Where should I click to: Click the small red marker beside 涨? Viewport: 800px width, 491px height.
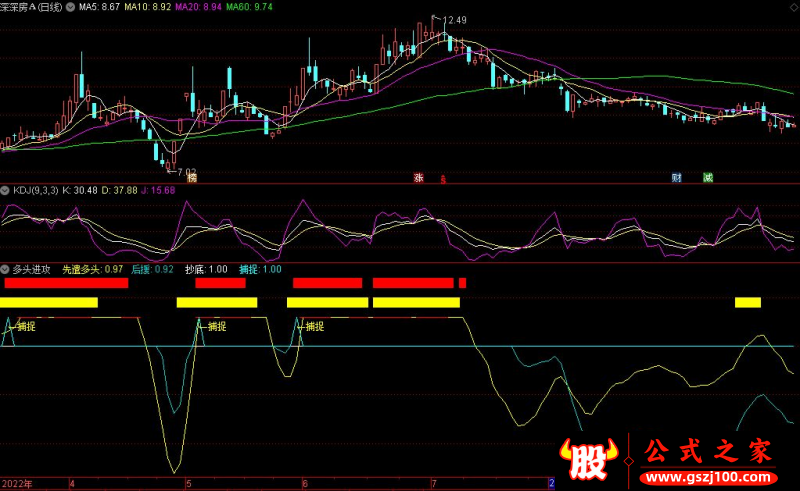point(442,179)
